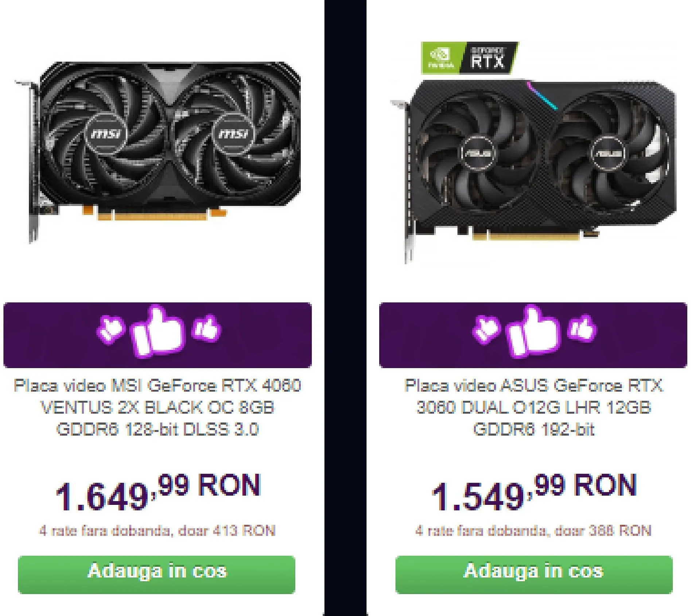Click the large thumbs-up icon under ASUS card

(533, 332)
